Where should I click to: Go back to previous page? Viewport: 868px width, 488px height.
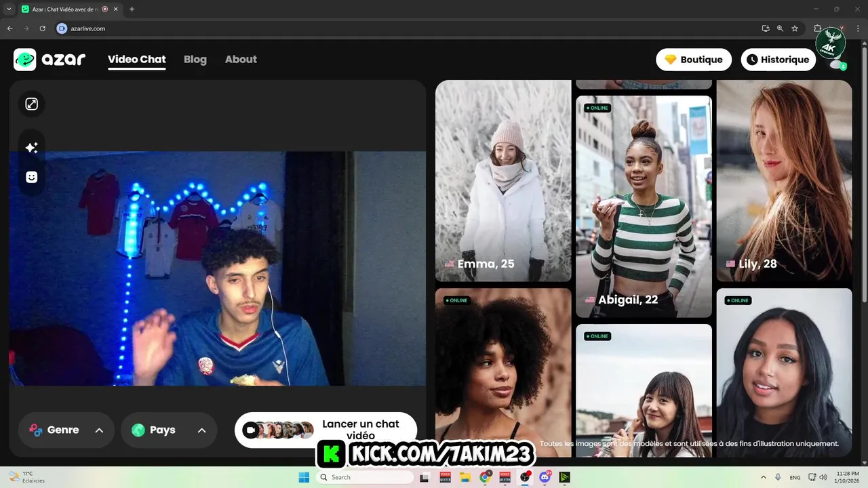[x=10, y=28]
